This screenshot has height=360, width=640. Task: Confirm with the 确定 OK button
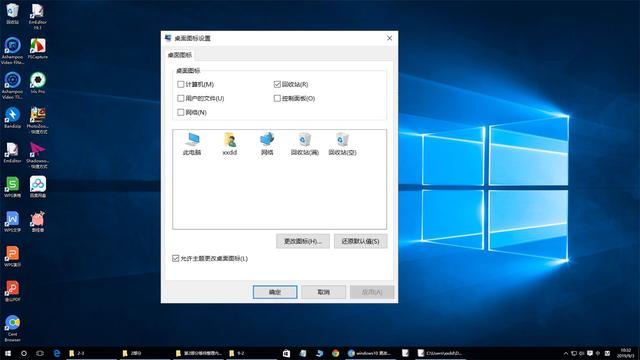coord(275,292)
